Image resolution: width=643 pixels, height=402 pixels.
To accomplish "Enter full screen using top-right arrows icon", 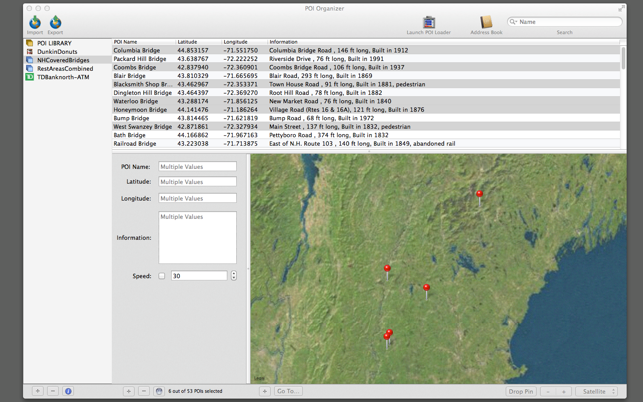I will [621, 8].
